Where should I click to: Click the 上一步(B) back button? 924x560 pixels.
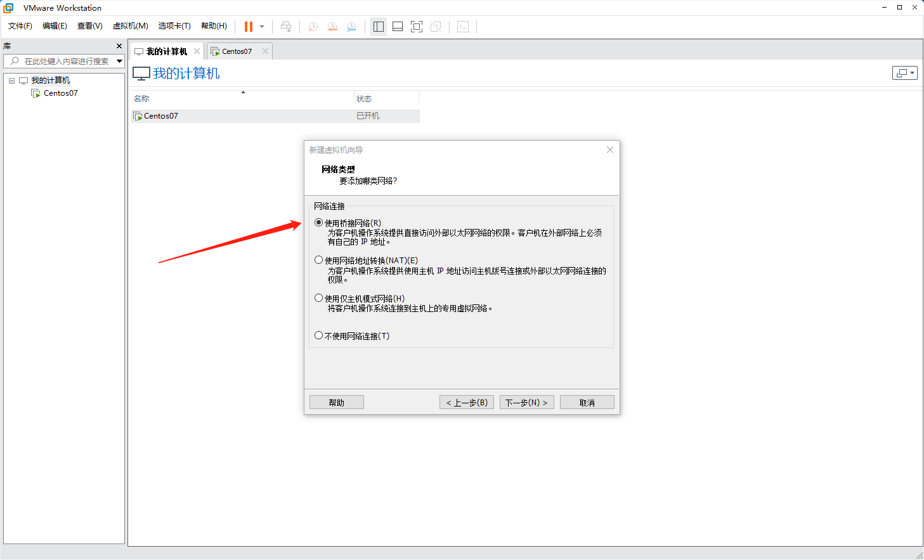tap(467, 403)
